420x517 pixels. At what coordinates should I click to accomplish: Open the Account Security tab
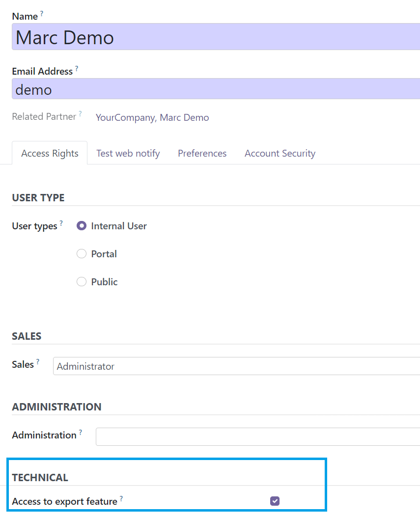point(280,153)
